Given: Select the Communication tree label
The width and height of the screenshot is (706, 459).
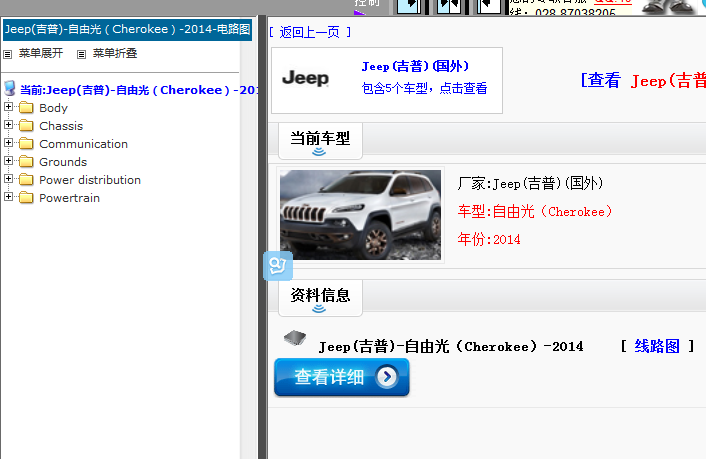Looking at the screenshot, I should click(83, 144).
